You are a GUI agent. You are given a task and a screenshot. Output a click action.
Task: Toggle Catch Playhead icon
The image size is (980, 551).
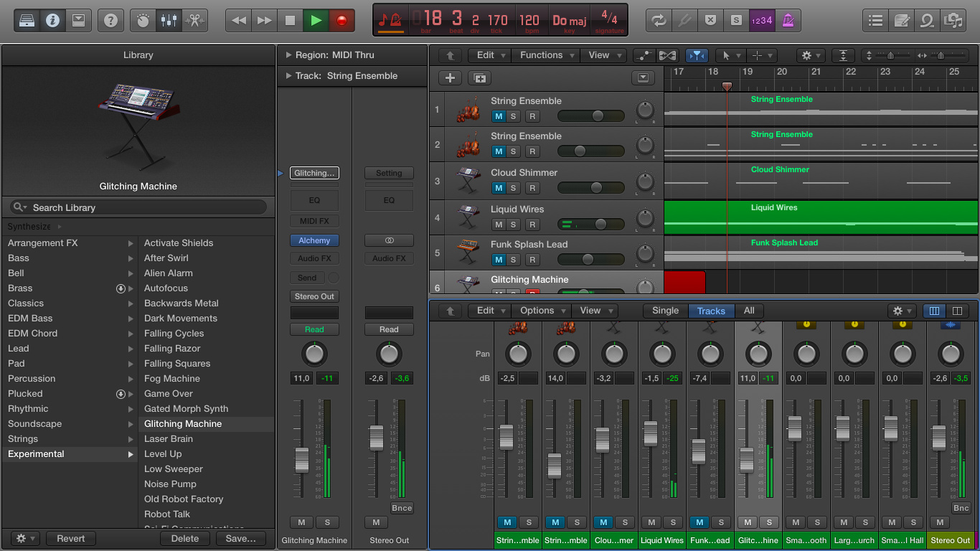point(696,55)
